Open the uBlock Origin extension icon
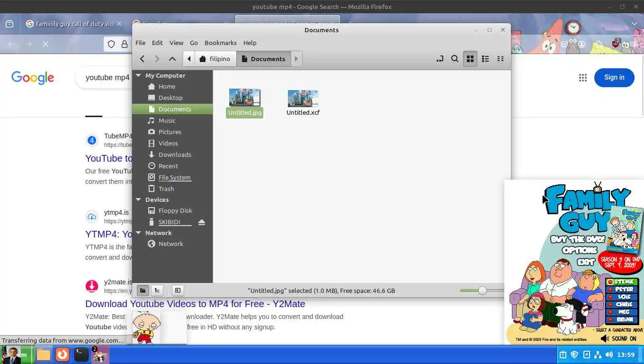Screen dimensions: 644x364 click(x=616, y=43)
